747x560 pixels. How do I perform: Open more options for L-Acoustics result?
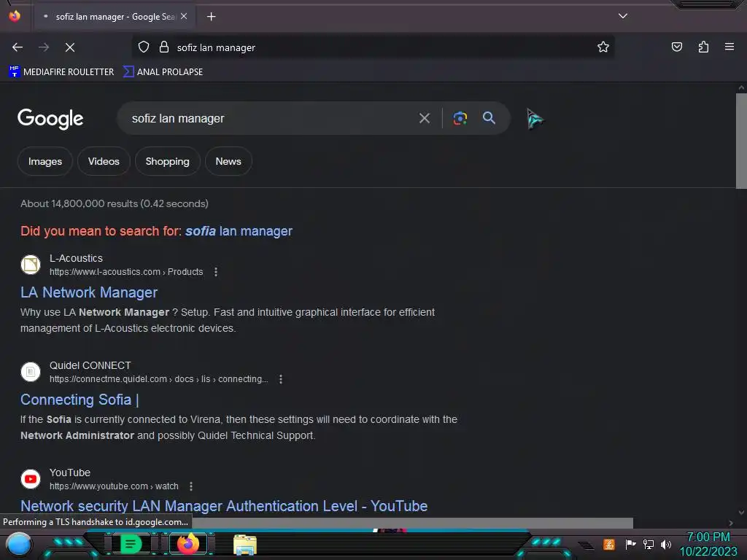pyautogui.click(x=216, y=272)
